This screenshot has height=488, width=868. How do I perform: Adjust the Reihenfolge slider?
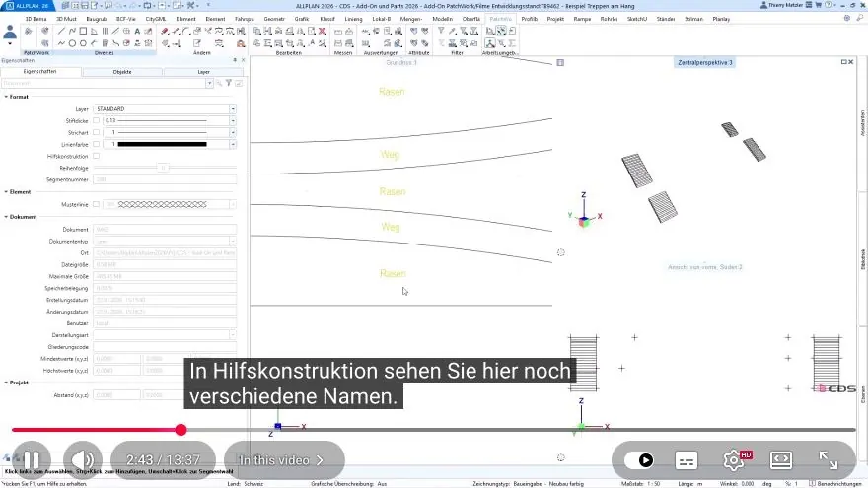coord(163,168)
